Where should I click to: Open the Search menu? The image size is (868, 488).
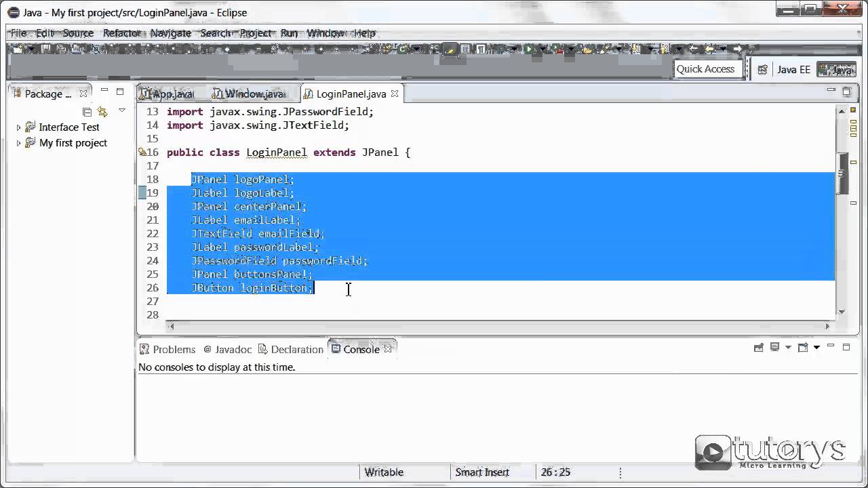coord(216,33)
